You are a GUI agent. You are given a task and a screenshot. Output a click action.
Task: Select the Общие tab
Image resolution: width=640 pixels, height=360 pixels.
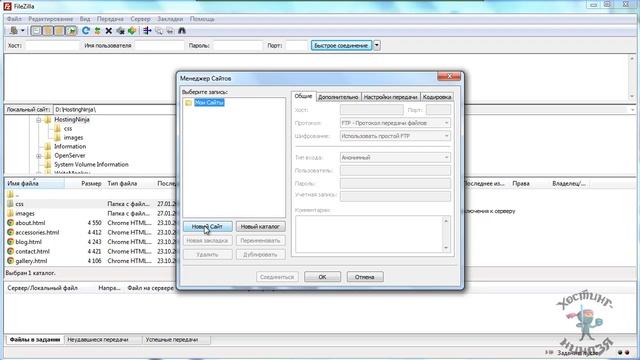[303, 96]
